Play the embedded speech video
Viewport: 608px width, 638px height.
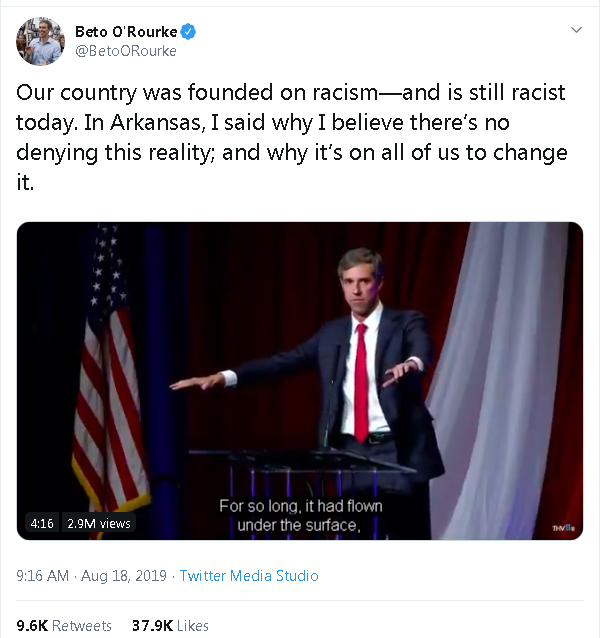[x=300, y=380]
